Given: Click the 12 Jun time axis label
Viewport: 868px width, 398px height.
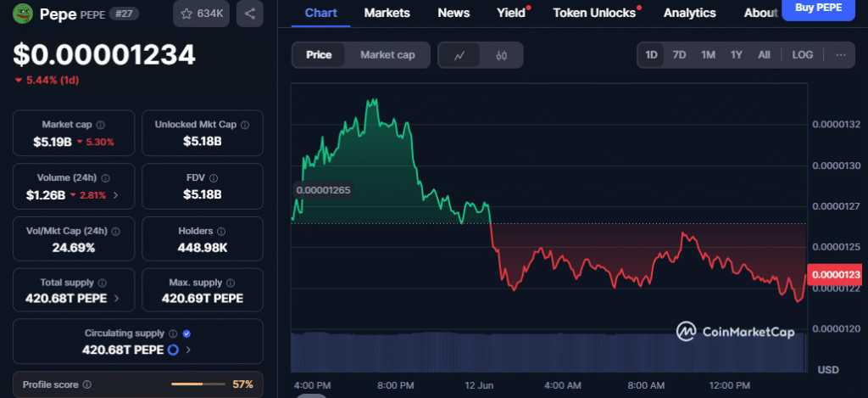Looking at the screenshot, I should (x=479, y=385).
